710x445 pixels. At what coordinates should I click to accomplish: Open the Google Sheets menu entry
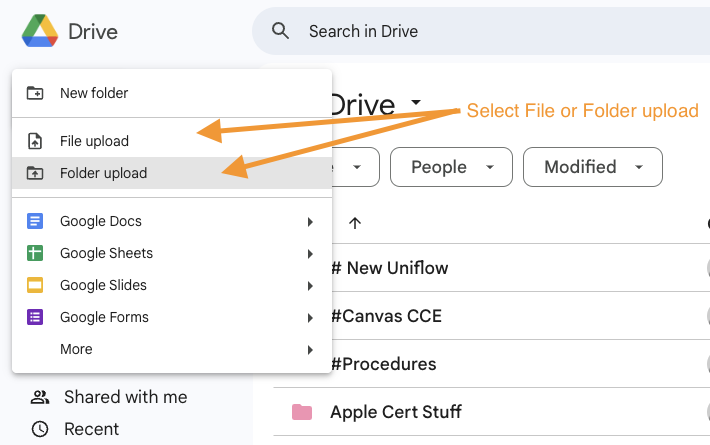pos(172,253)
